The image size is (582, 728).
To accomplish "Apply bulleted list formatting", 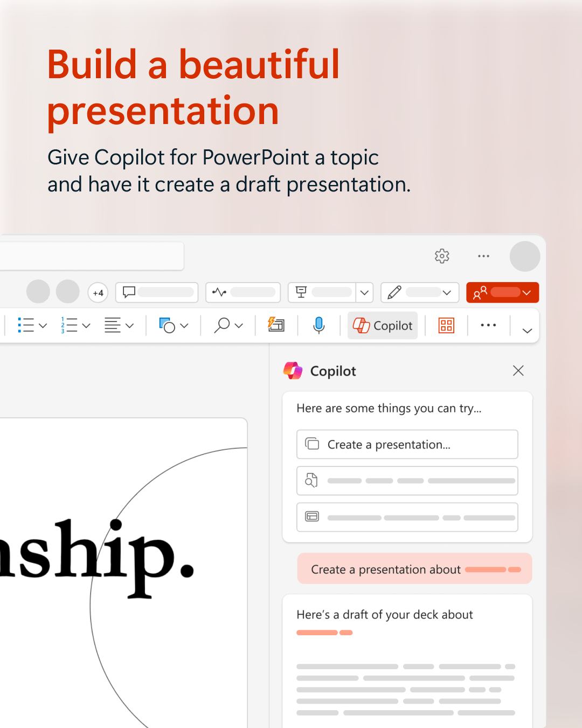I will 26,325.
